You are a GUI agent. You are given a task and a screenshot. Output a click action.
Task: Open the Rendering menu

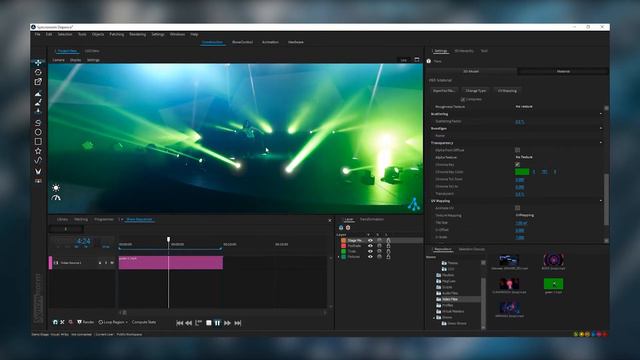pos(138,34)
